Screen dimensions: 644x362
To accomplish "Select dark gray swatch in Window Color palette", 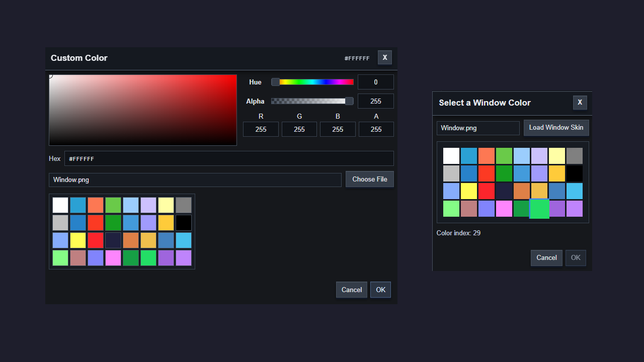I will (x=575, y=156).
